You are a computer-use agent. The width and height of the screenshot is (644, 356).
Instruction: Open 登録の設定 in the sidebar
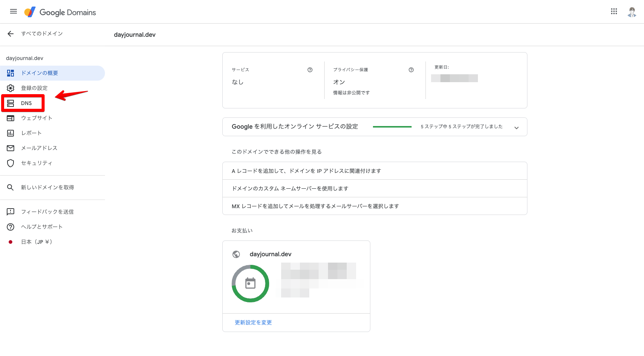pos(52,88)
